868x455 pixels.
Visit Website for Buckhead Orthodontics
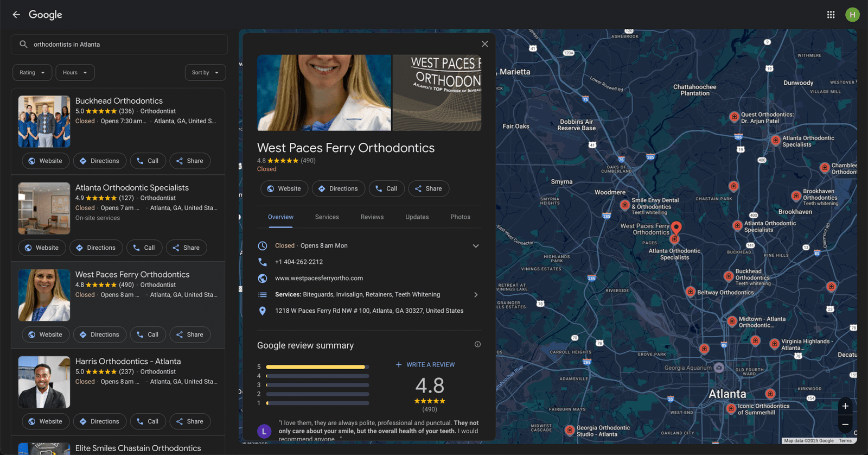pos(46,161)
